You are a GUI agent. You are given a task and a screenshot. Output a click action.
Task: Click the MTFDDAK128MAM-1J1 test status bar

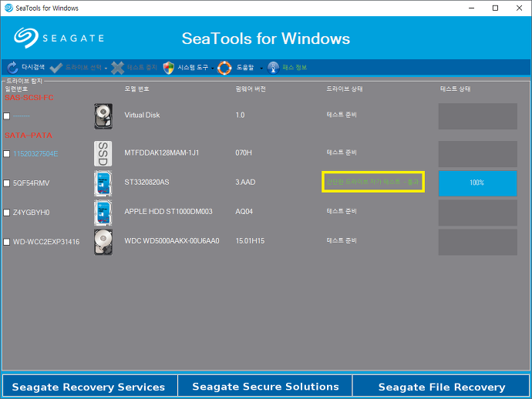(x=478, y=154)
